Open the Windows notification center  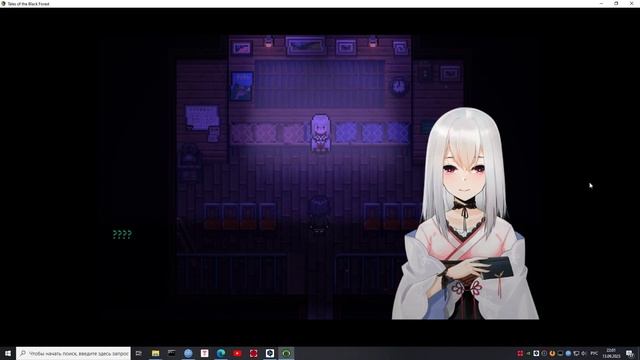[630, 353]
